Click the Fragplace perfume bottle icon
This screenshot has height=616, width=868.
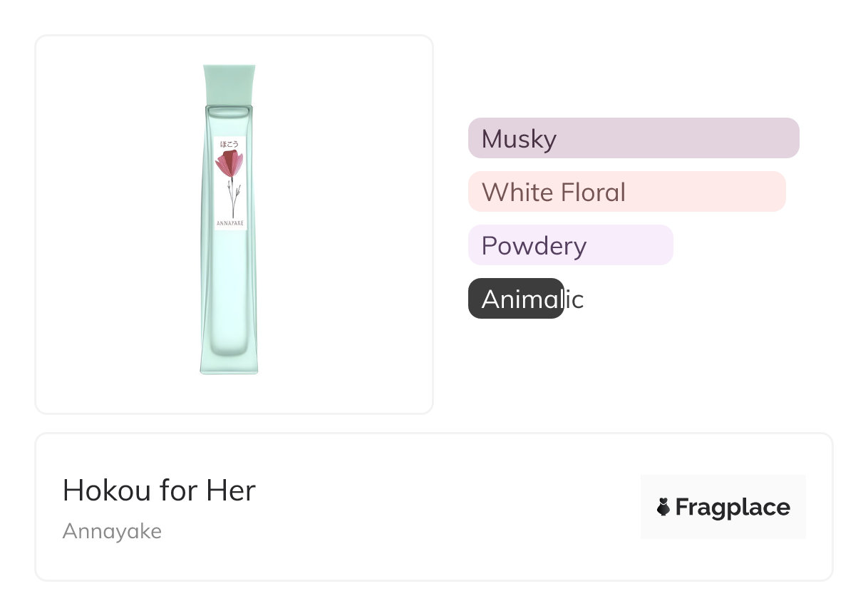(663, 507)
